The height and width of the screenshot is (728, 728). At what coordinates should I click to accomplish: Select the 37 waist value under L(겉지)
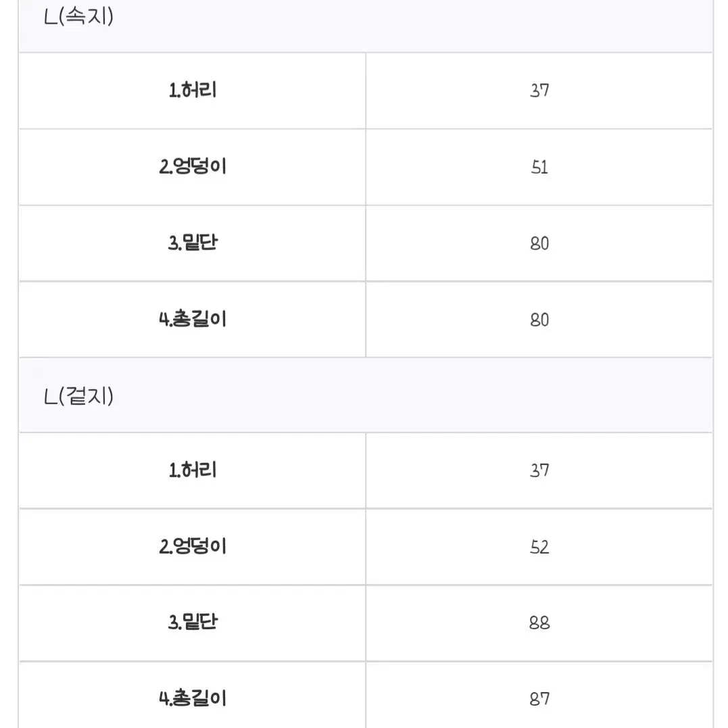pos(539,470)
